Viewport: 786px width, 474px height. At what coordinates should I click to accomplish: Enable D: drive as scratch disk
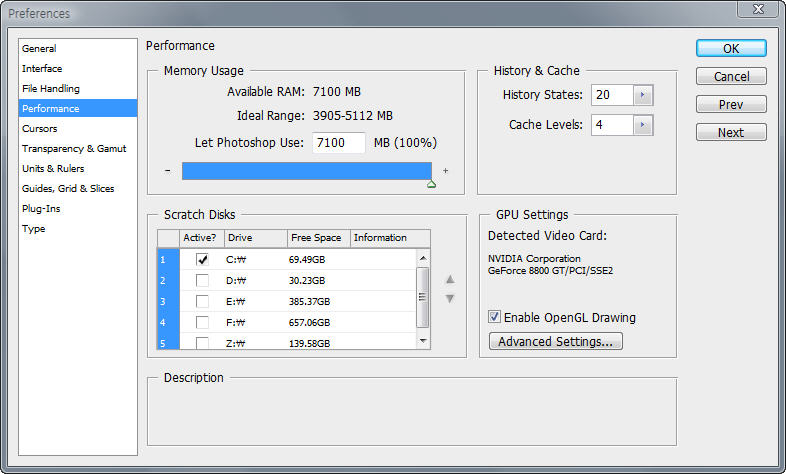[x=203, y=280]
